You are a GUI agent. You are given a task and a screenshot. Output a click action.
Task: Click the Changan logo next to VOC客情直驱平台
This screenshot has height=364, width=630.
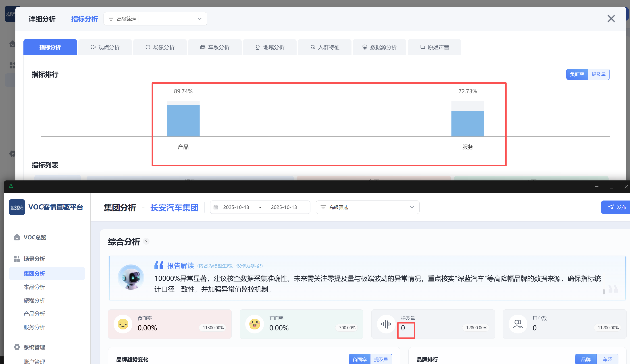(17, 207)
